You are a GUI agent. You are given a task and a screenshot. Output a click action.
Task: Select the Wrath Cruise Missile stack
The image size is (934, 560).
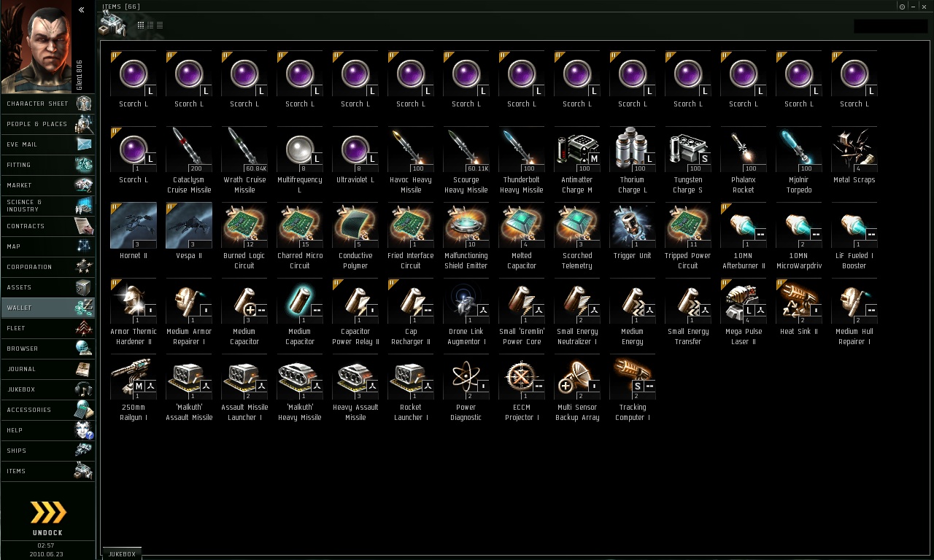coord(244,160)
